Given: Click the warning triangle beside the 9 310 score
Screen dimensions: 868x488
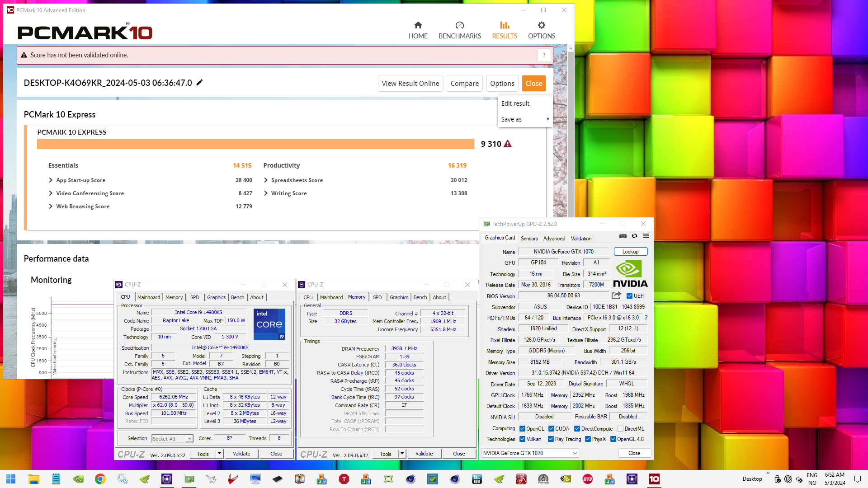Looking at the screenshot, I should coord(508,144).
